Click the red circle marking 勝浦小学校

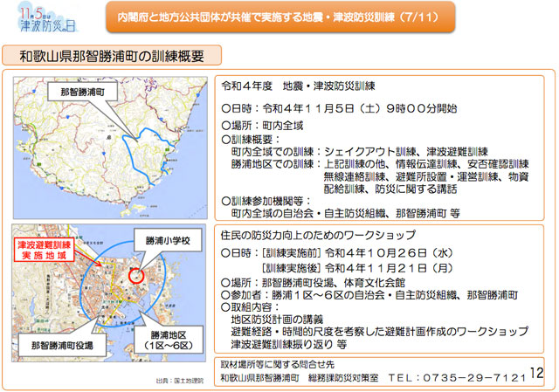[136, 276]
